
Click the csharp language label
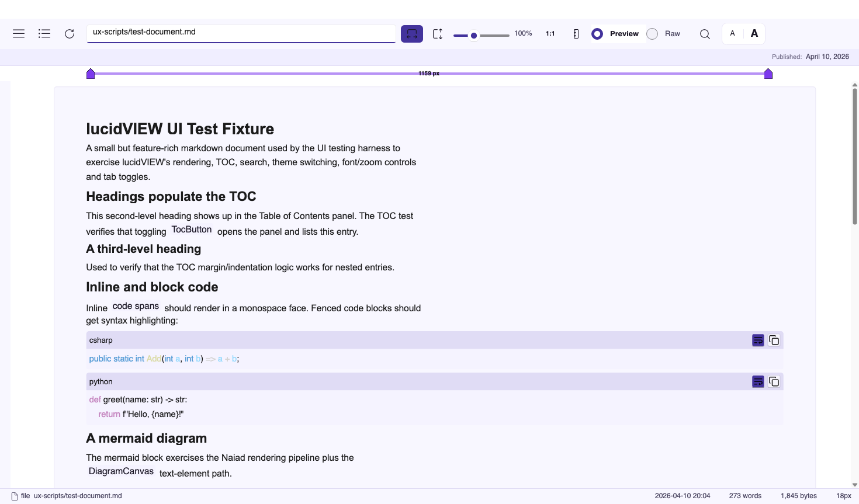[x=101, y=340]
